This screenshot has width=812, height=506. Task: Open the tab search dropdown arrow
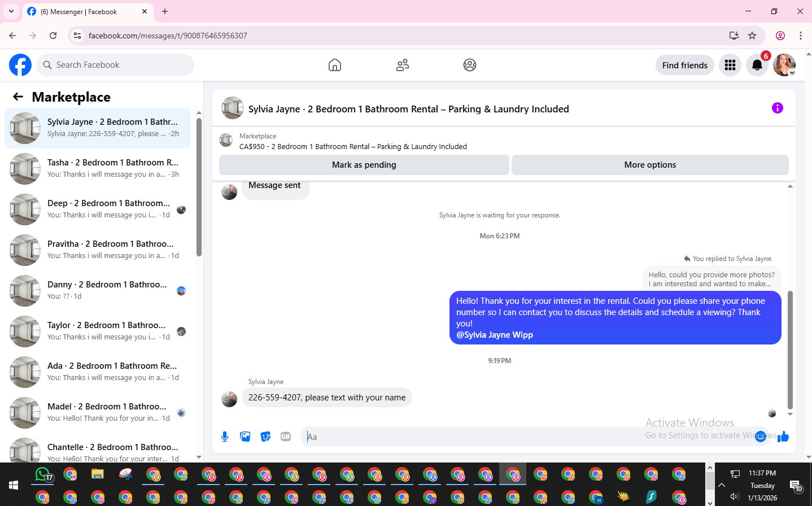point(11,11)
